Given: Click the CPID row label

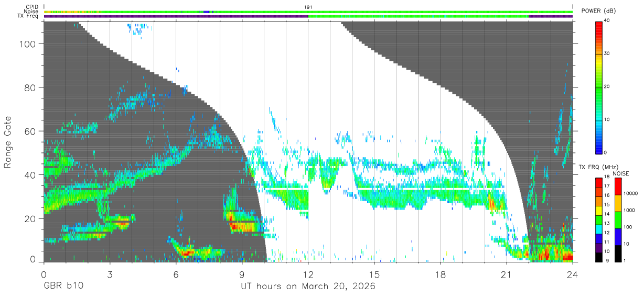Looking at the screenshot, I should (31, 7).
